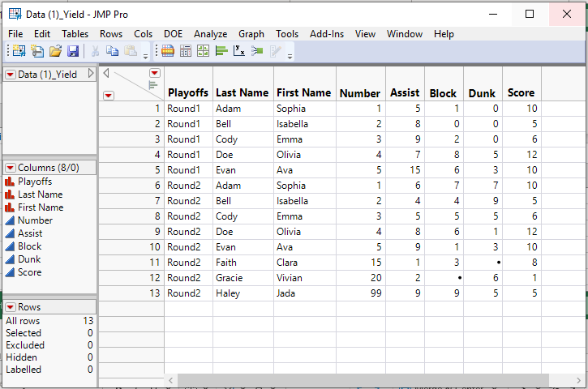
Task: Click the Open file folder icon
Action: [55, 51]
